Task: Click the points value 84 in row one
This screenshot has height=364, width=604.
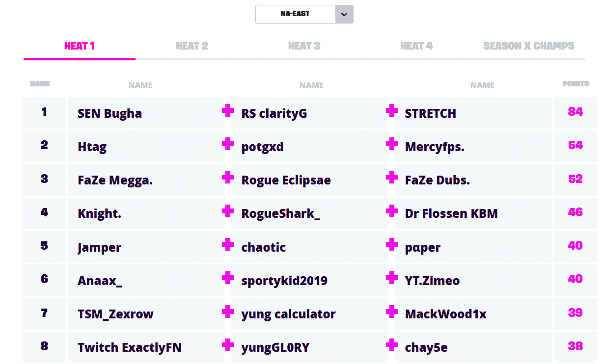Action: (x=575, y=112)
